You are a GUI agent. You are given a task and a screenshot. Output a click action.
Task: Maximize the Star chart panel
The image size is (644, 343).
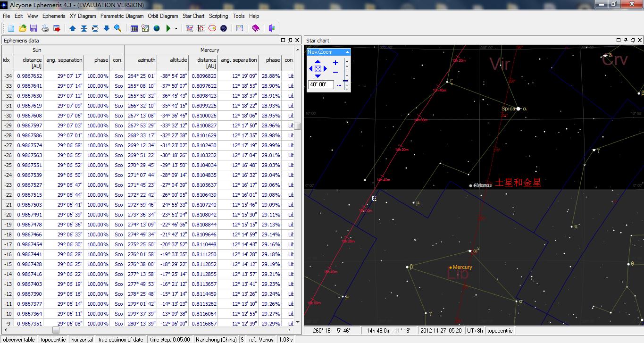(x=619, y=40)
